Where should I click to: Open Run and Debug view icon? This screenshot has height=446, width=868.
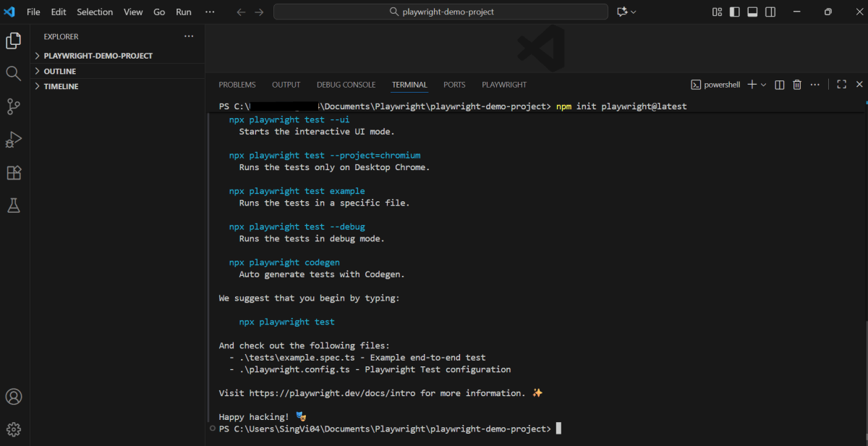point(13,139)
